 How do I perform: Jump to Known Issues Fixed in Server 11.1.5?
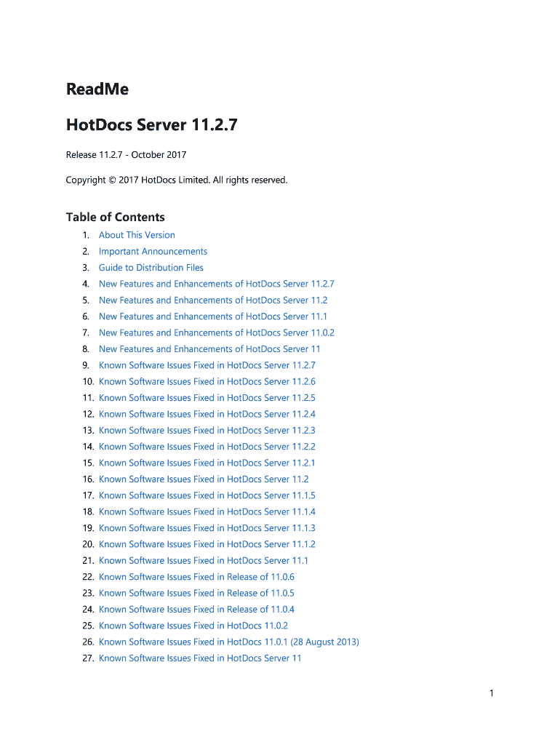pos(207,495)
